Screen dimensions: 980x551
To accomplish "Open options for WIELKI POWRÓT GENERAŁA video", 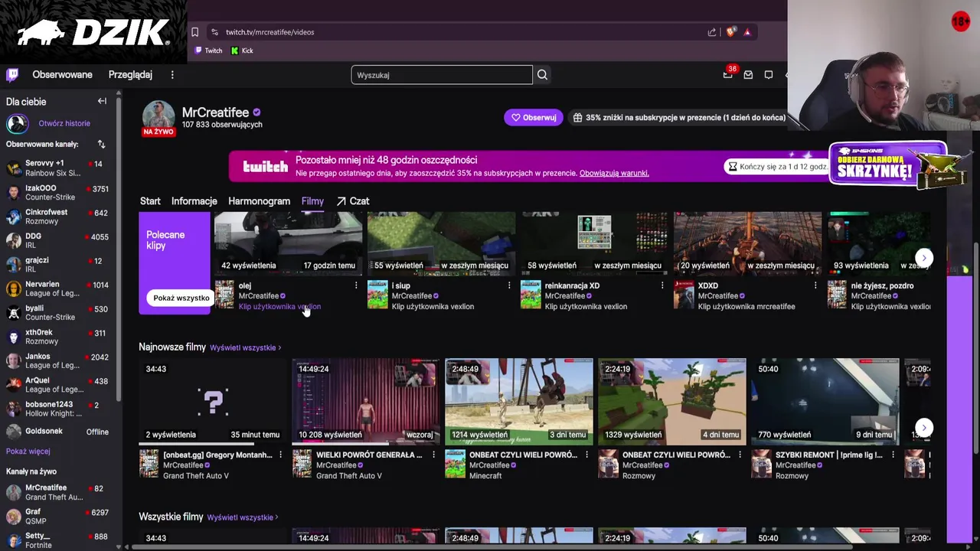I will [x=433, y=455].
